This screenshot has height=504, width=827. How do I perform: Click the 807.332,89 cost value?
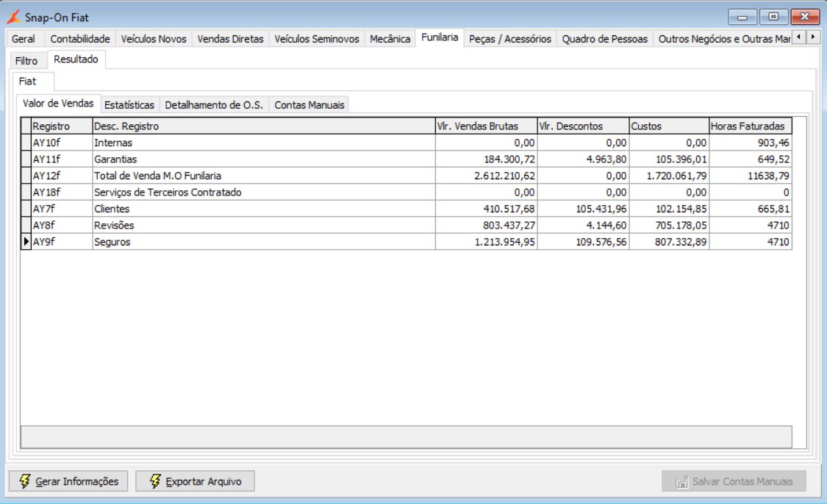(669, 242)
